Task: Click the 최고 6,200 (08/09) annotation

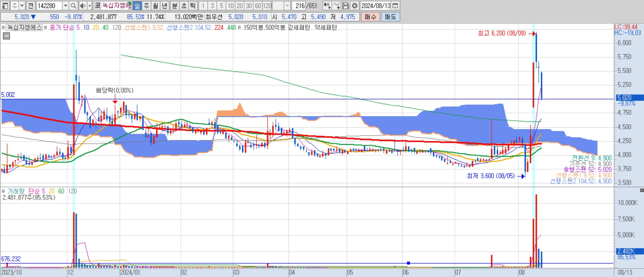Action: click(502, 33)
